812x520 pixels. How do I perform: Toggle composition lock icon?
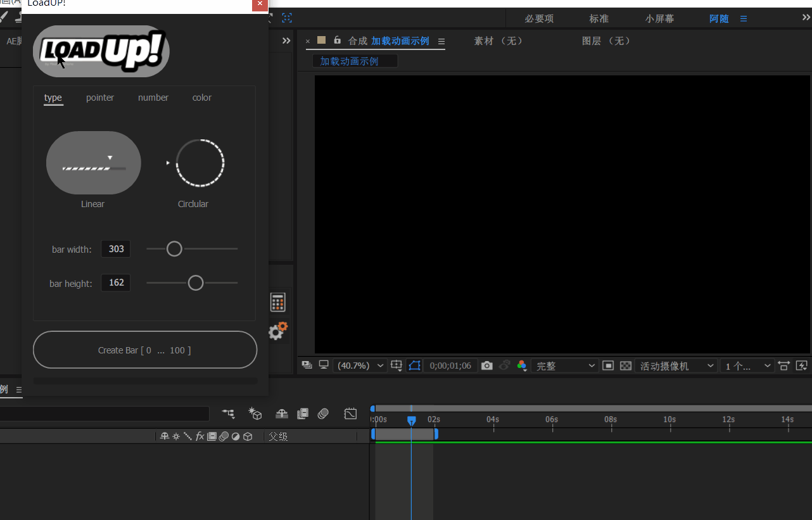[338, 40]
